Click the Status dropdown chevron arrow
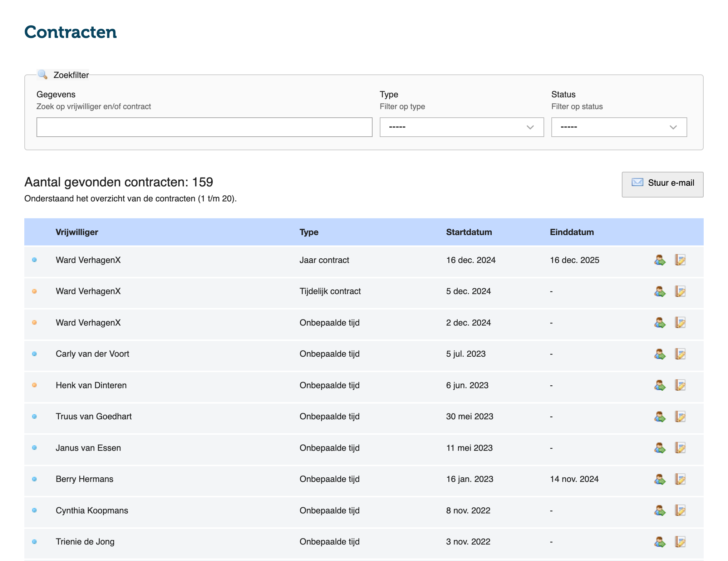The image size is (728, 561). coord(673,127)
